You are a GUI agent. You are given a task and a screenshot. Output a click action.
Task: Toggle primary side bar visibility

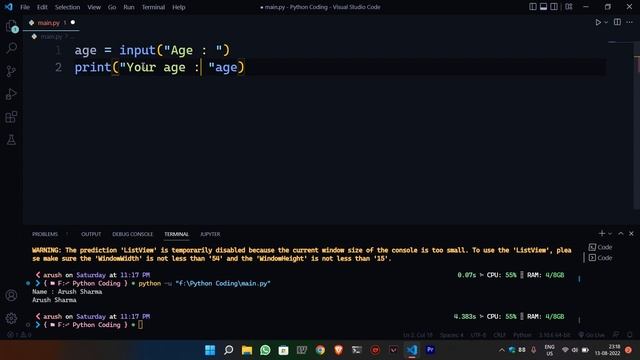(x=533, y=7)
